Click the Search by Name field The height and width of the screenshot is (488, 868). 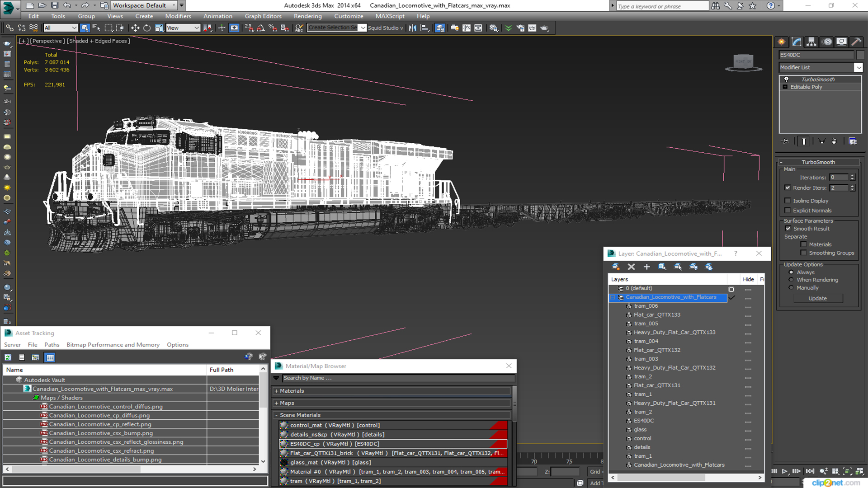398,378
